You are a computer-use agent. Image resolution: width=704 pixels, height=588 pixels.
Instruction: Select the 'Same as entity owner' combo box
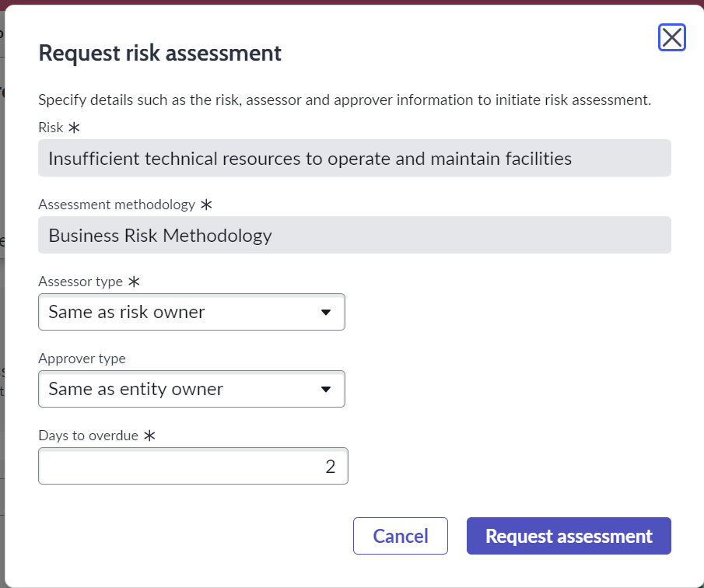click(x=191, y=388)
